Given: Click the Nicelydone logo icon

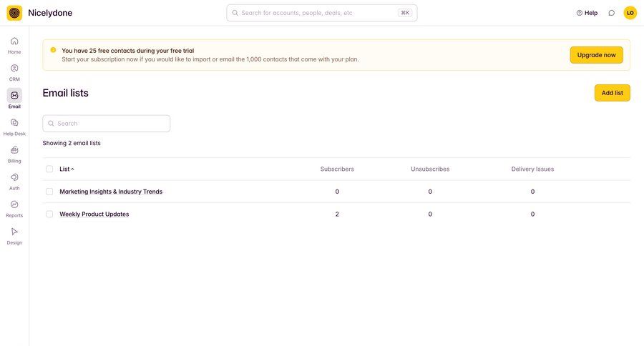Looking at the screenshot, I should 14,13.
